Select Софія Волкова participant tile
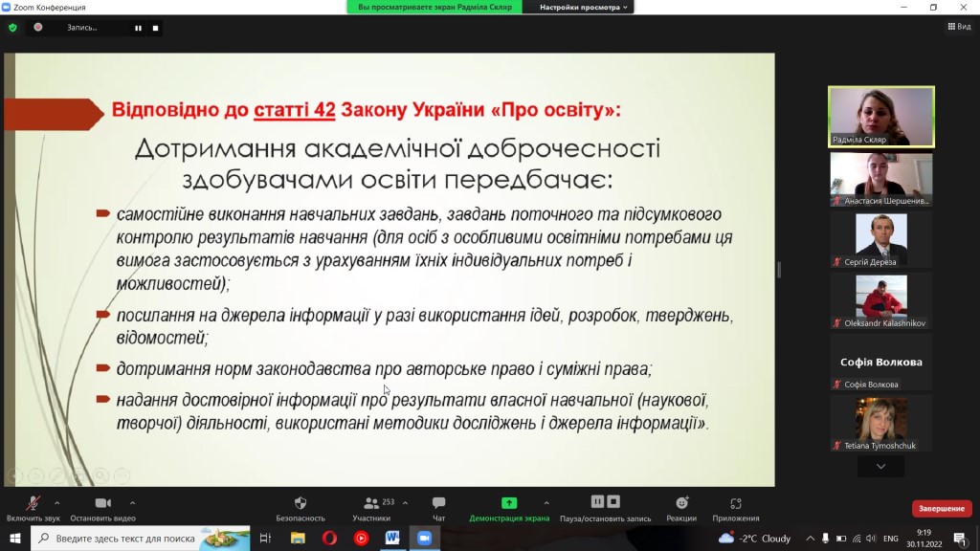 (x=881, y=363)
